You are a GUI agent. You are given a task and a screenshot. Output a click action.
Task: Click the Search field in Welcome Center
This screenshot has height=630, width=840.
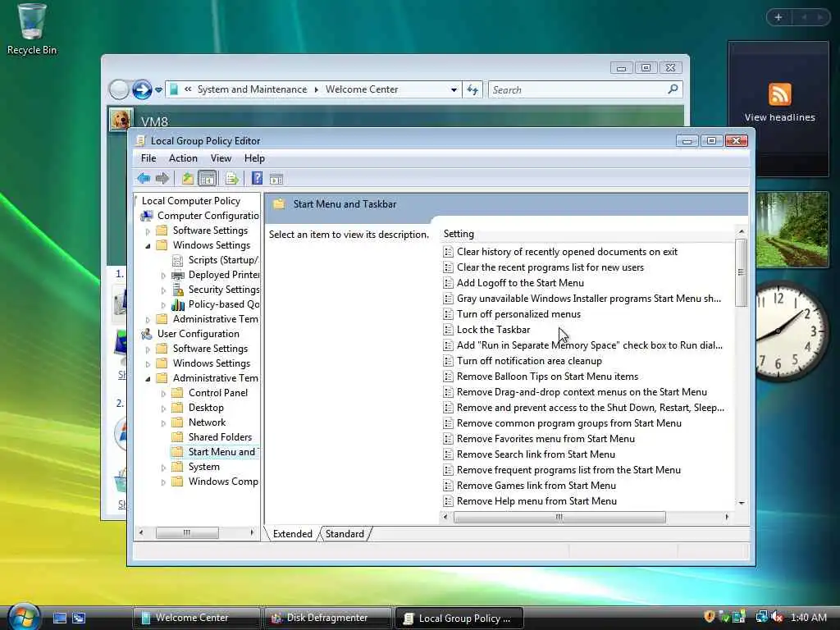point(578,89)
